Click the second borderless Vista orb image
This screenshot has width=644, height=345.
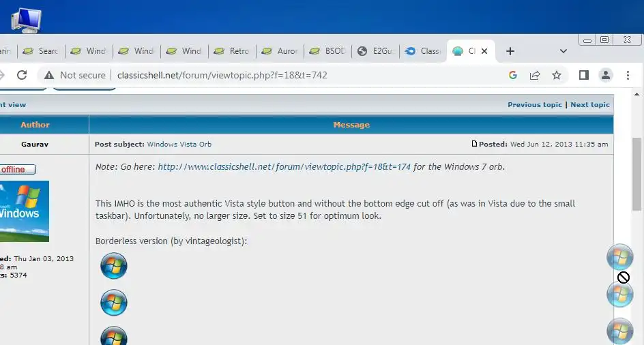[114, 303]
